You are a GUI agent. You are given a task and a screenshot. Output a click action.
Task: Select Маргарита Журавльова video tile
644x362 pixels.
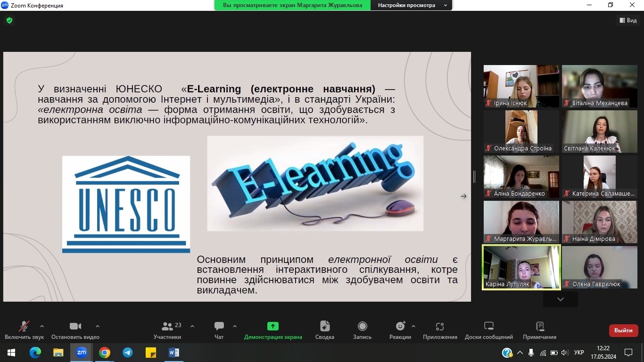coord(521,222)
